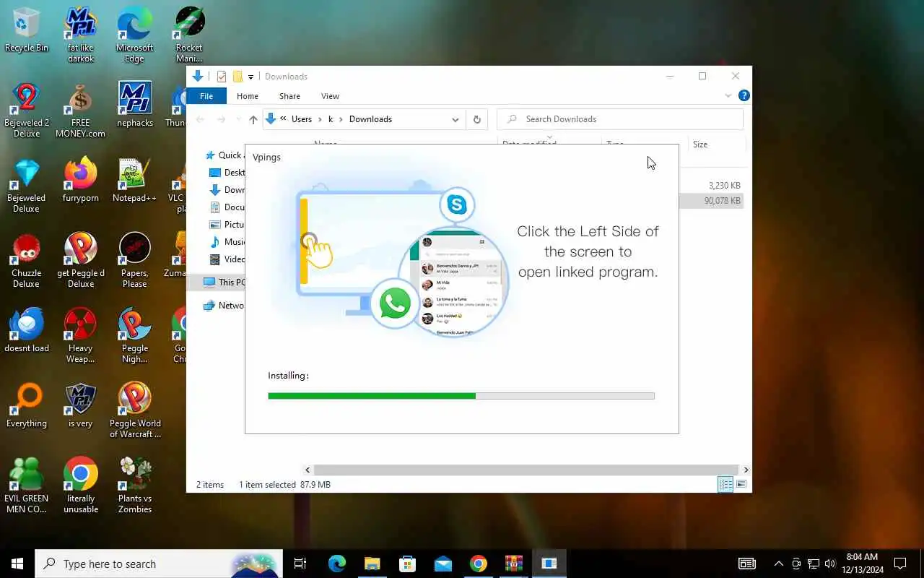Click the Vpings installing progress bar

(x=461, y=396)
